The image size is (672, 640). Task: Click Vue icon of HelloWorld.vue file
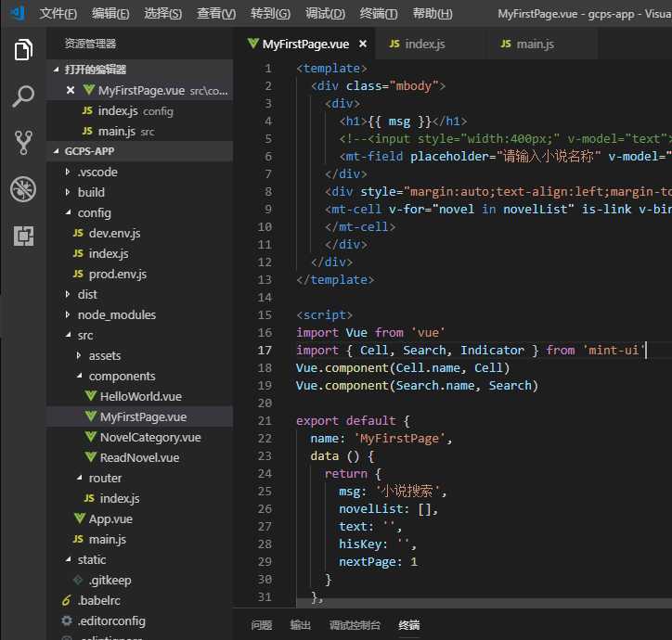[90, 396]
